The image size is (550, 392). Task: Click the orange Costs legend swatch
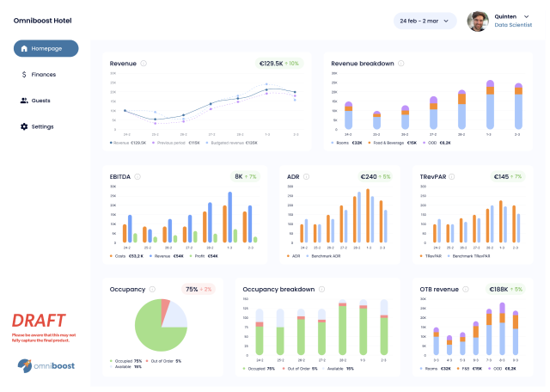pyautogui.click(x=112, y=256)
